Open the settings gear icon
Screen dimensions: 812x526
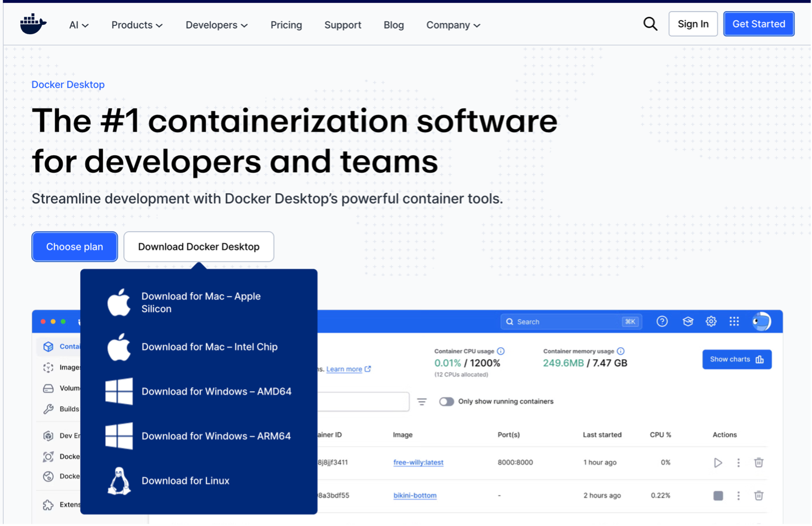click(711, 321)
